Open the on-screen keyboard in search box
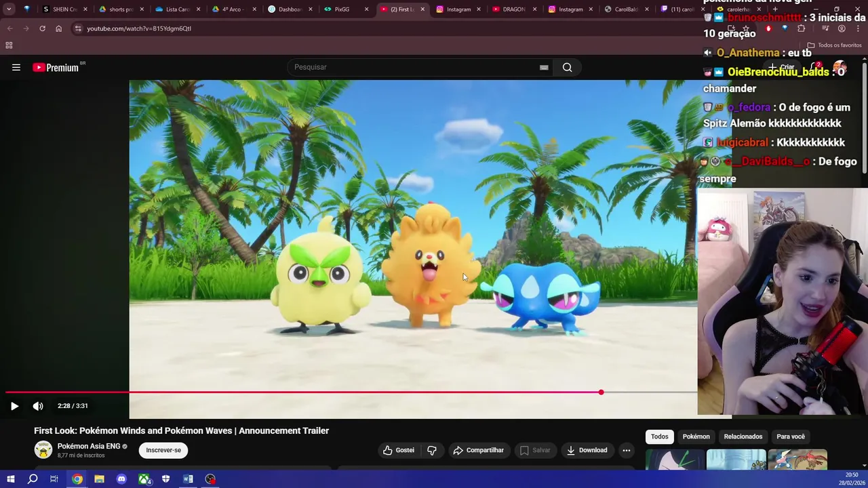The width and height of the screenshot is (868, 488). point(544,67)
